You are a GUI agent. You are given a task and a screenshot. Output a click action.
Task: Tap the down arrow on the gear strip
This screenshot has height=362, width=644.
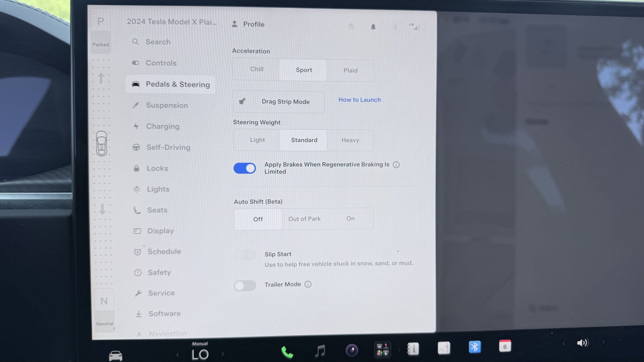coord(102,209)
